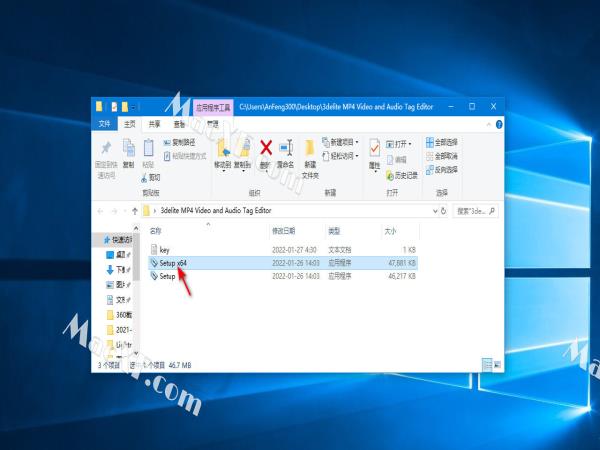Click 全部选择 (Select all)

[x=442, y=142]
